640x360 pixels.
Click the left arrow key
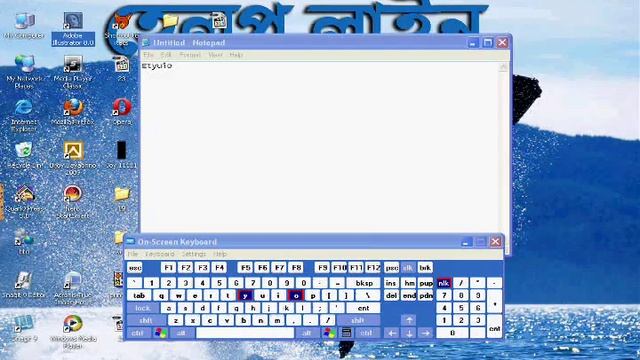pos(392,333)
